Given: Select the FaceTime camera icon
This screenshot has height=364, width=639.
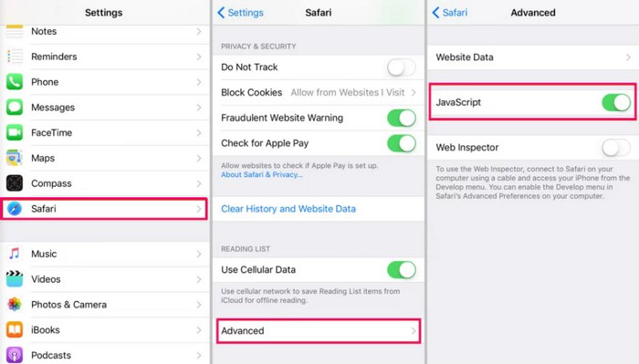Looking at the screenshot, I should [x=15, y=132].
